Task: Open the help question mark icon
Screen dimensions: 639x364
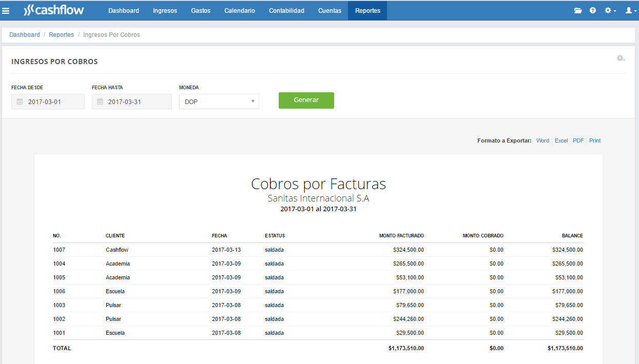Action: tap(593, 10)
